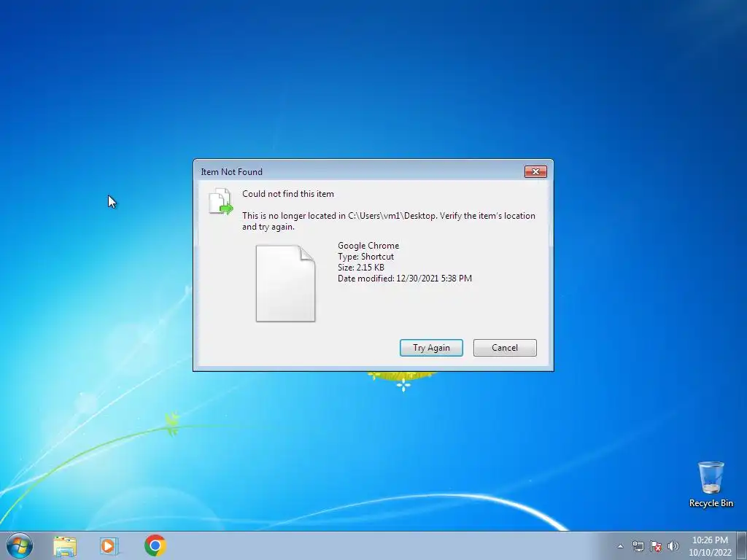
Task: Show hidden system tray icons arrow
Action: coord(620,546)
